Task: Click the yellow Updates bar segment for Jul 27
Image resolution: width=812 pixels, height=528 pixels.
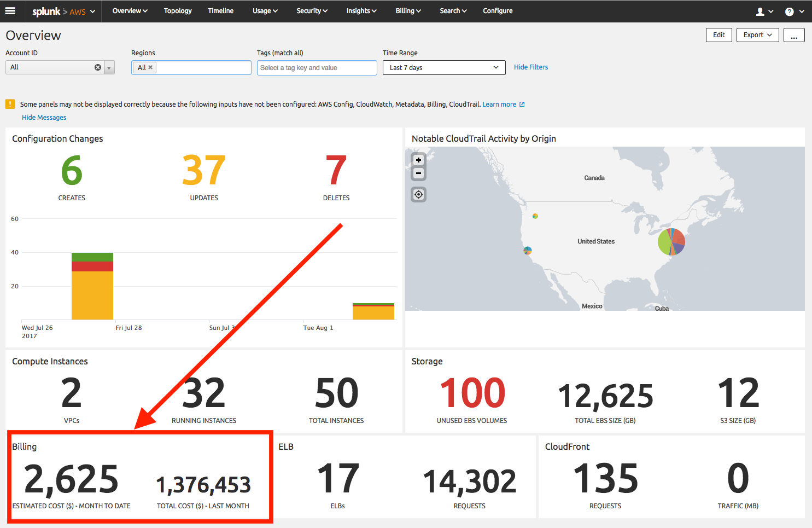Action: (92, 295)
